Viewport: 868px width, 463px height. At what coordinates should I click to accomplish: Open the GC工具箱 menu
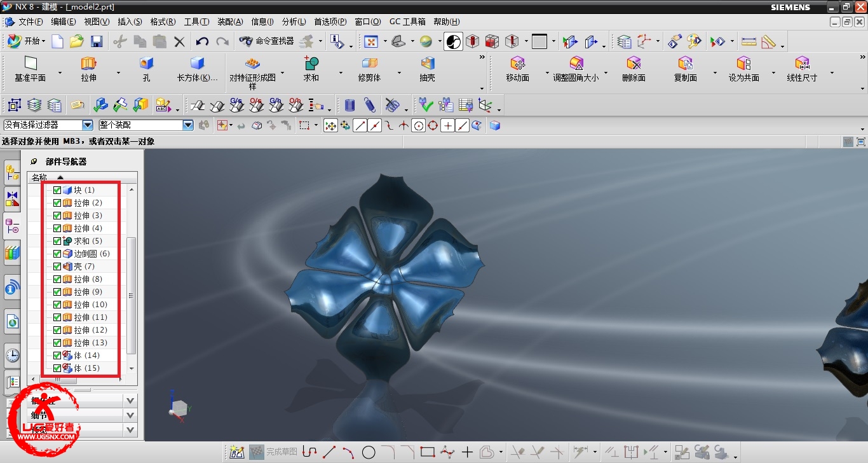coord(407,22)
